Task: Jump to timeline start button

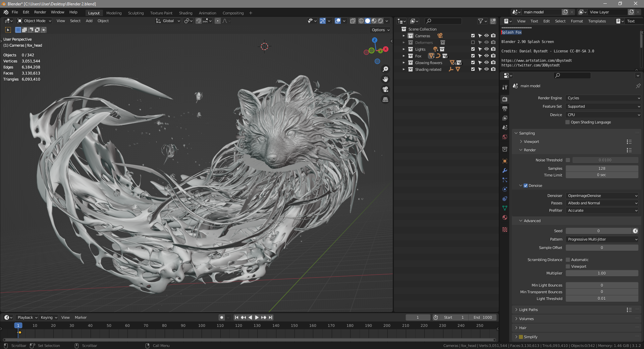Action: 236,317
